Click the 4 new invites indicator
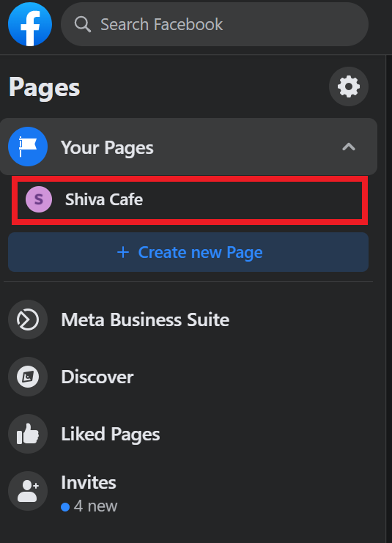 coord(89,506)
